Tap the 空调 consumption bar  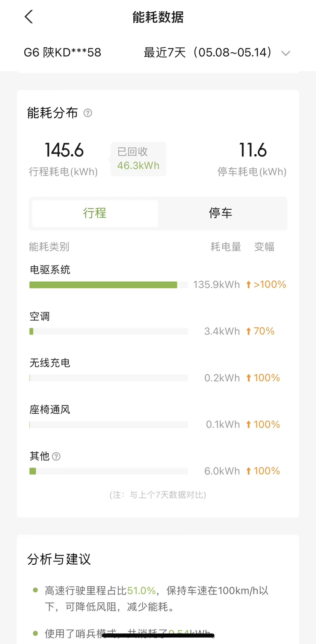point(109,332)
